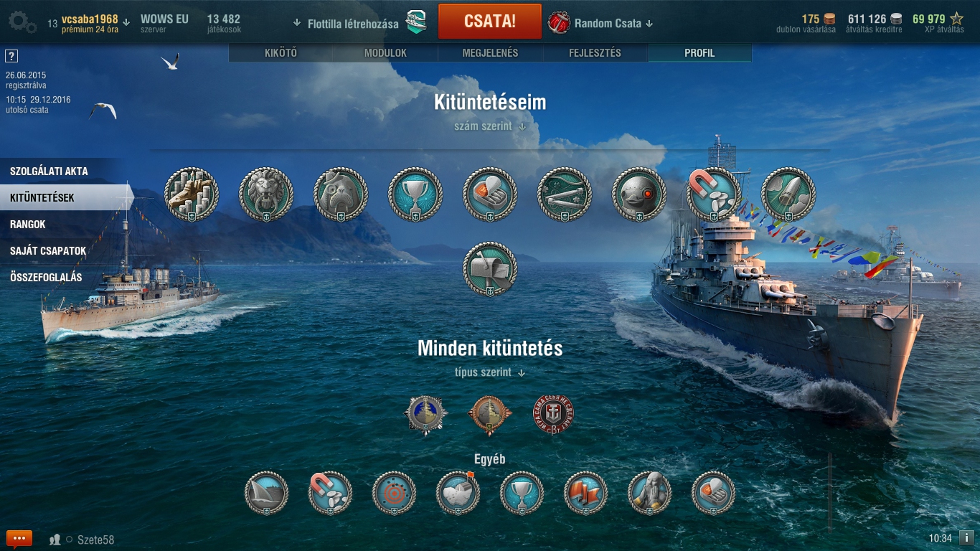This screenshot has width=980, height=551.
Task: Switch to the FEJLESZTÉS tab
Action: (595, 53)
